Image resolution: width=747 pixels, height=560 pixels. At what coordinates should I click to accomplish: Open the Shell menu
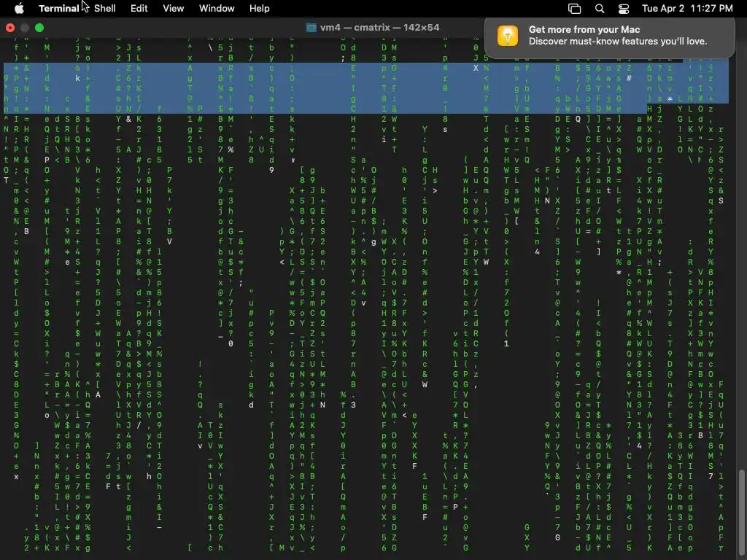point(105,8)
